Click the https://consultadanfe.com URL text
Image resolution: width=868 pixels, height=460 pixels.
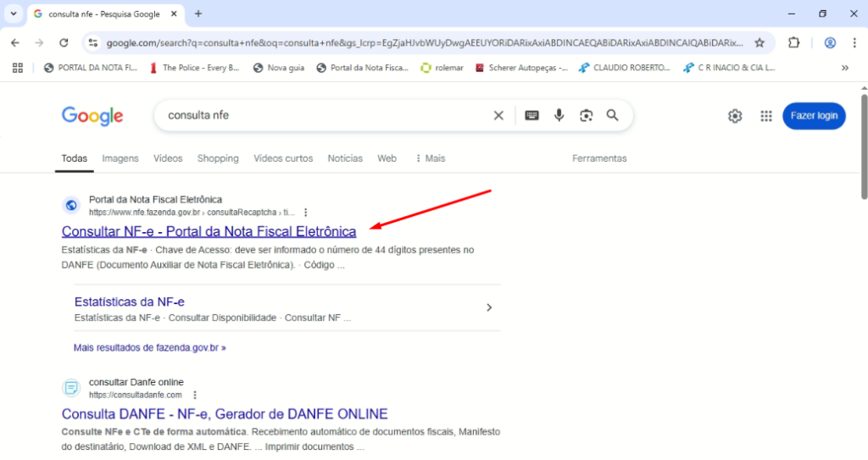tap(136, 395)
